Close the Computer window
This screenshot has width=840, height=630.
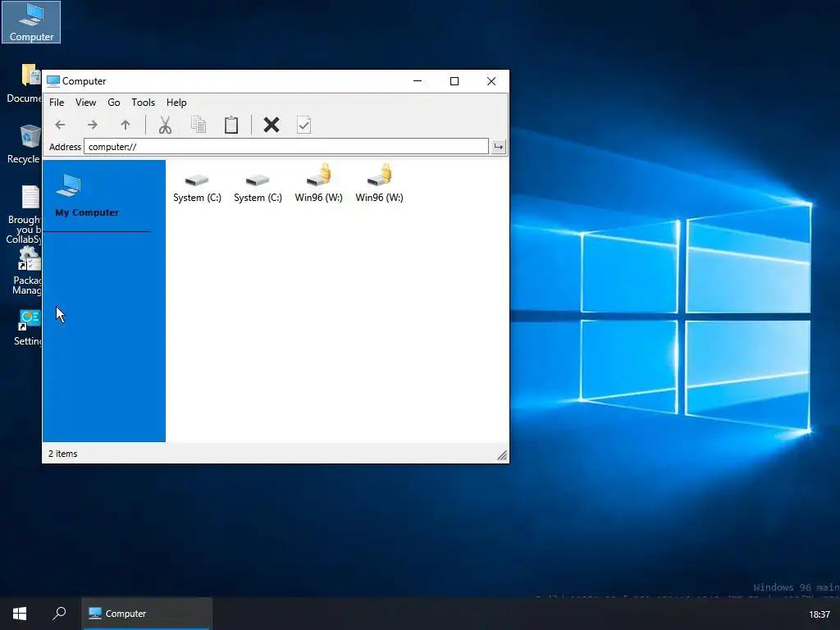[x=491, y=81]
